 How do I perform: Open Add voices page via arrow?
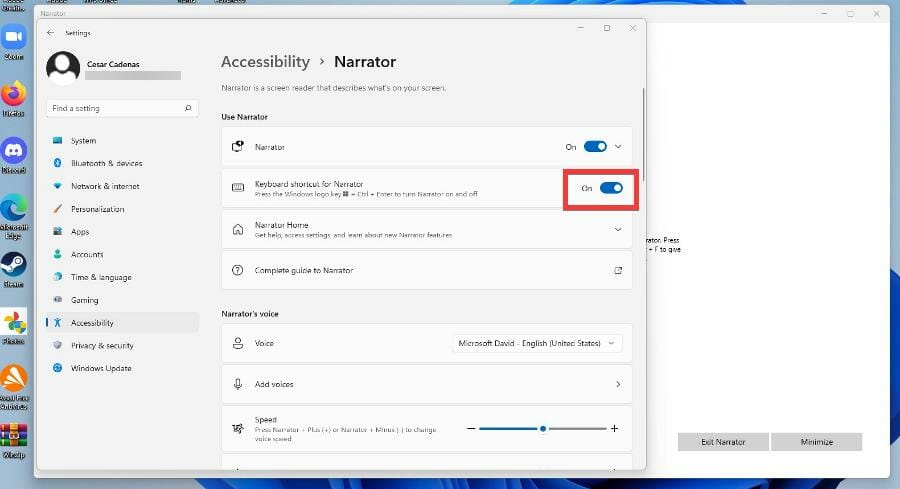coord(618,384)
